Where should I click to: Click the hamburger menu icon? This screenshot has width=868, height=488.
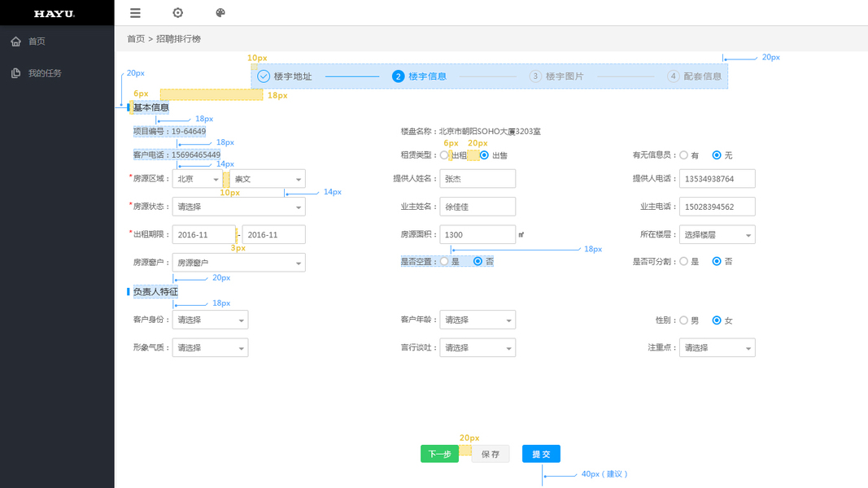coord(135,13)
